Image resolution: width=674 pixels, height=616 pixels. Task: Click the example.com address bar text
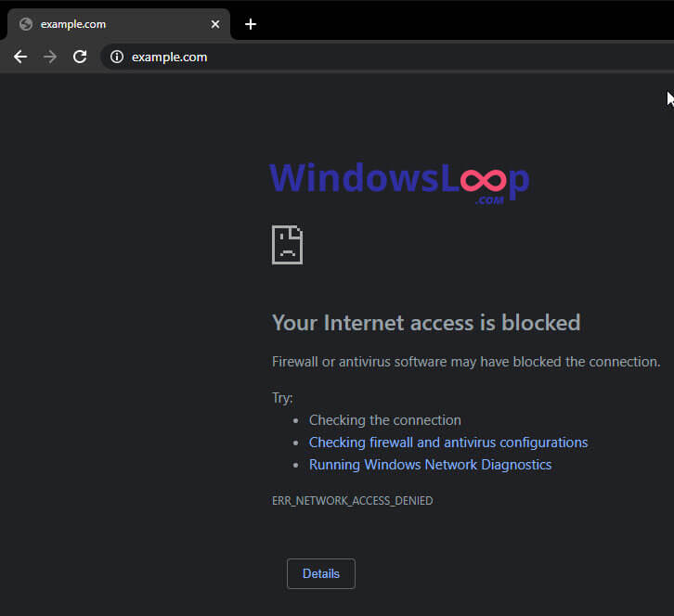tap(169, 58)
